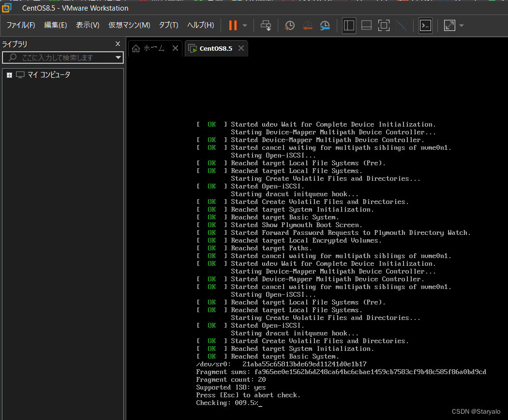Expand the マイ コンピュータ tree node
This screenshot has height=420, width=508.
9,75
